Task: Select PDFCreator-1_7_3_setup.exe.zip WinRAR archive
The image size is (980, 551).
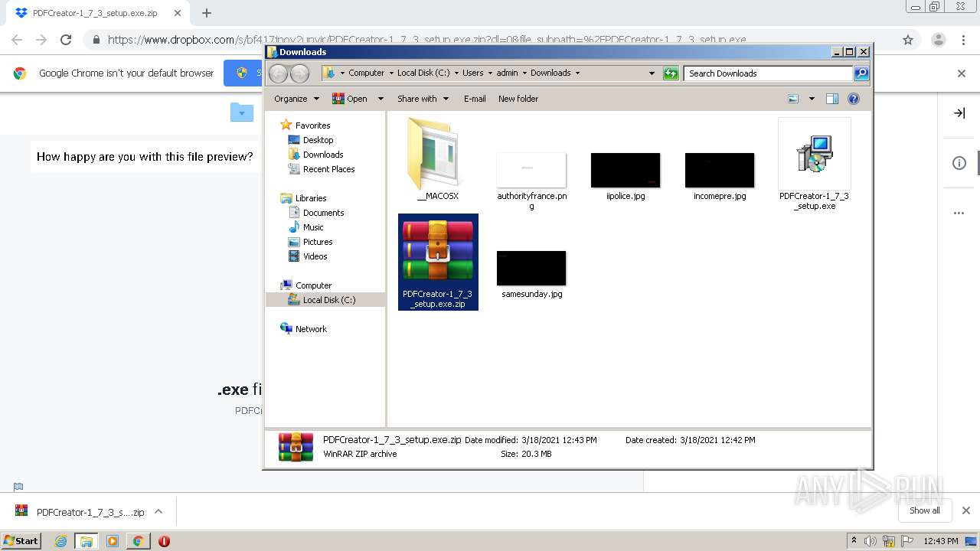Action: click(438, 262)
